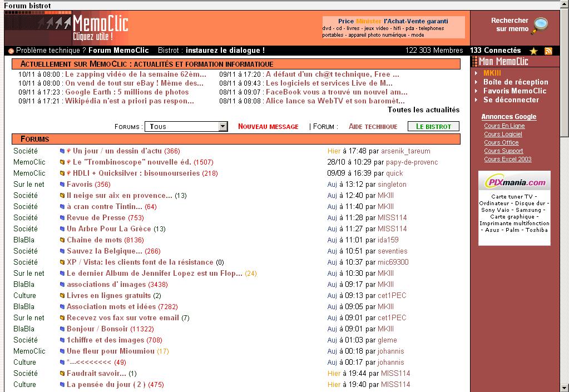Viewport: 569px width, 392px height.
Task: Click the vertical scrollbar up arrow
Action: coord(565,4)
